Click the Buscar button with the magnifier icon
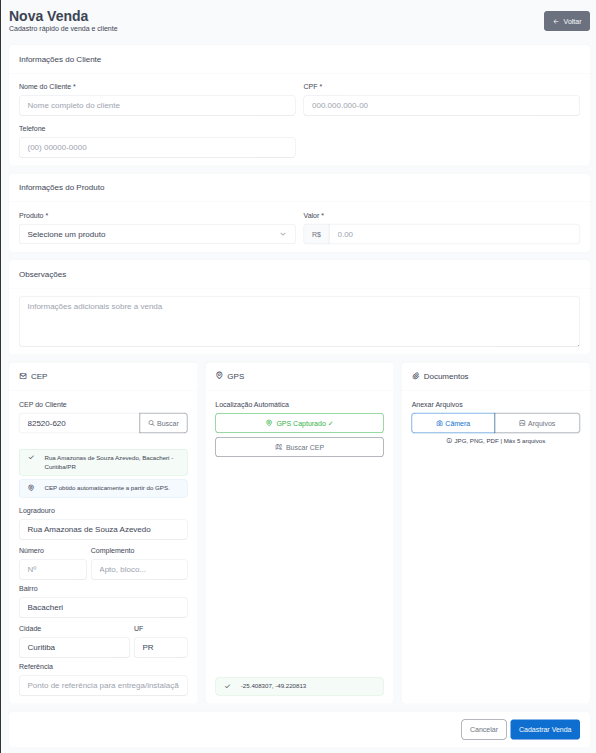Image resolution: width=596 pixels, height=753 pixels. (x=163, y=423)
